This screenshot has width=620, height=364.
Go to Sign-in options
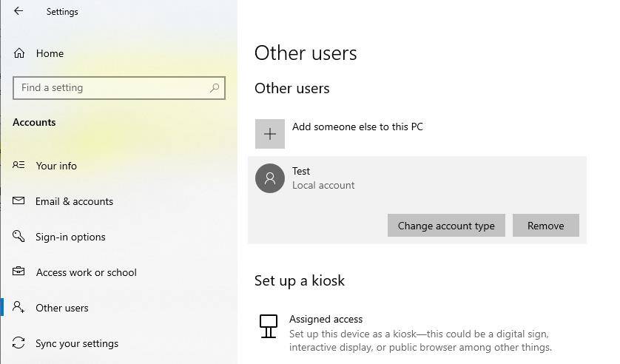(70, 237)
